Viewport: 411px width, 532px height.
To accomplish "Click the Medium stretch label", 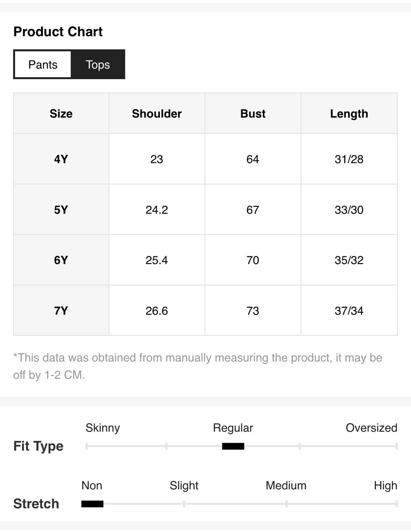I will [x=286, y=485].
